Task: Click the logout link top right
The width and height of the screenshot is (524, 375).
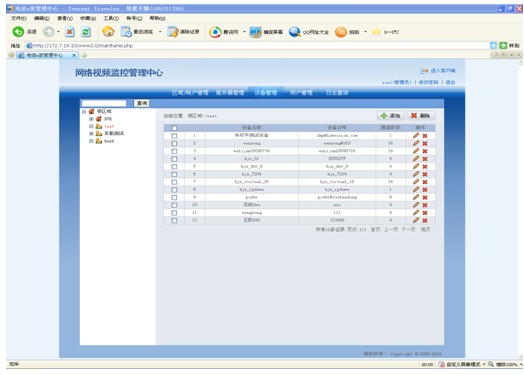Action: (x=450, y=82)
